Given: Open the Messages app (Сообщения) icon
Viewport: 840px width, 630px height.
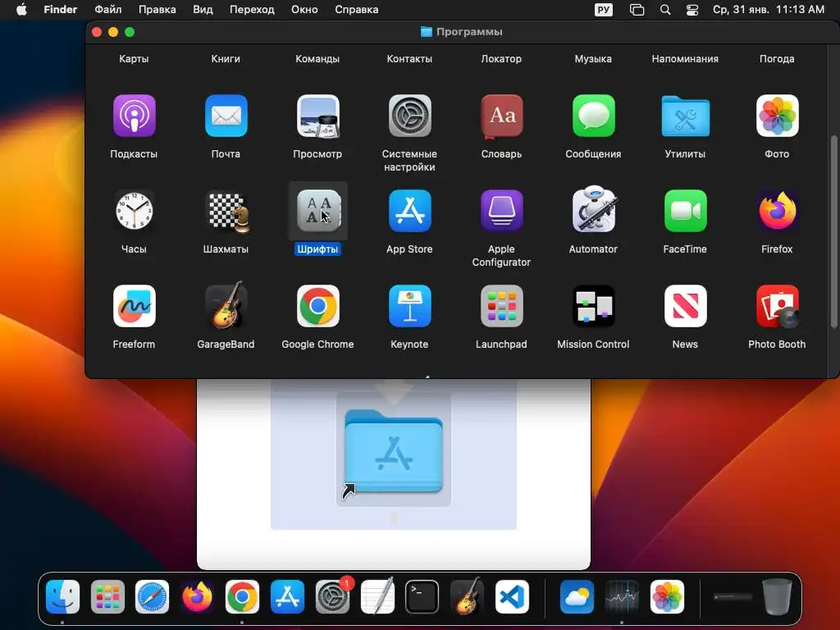Looking at the screenshot, I should [x=593, y=116].
